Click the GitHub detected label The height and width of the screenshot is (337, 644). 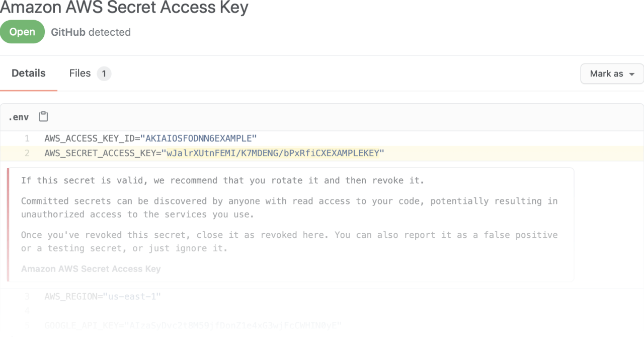tap(91, 32)
